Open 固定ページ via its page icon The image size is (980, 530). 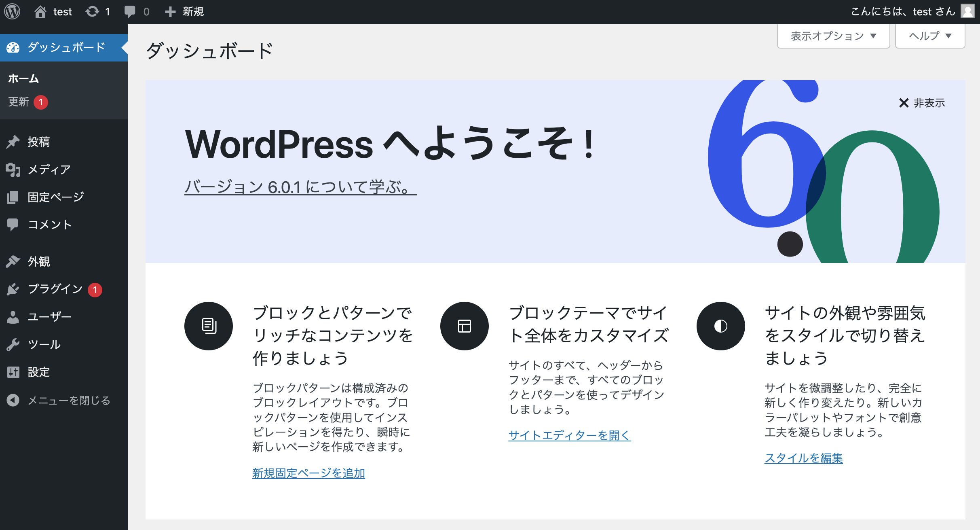pyautogui.click(x=13, y=197)
